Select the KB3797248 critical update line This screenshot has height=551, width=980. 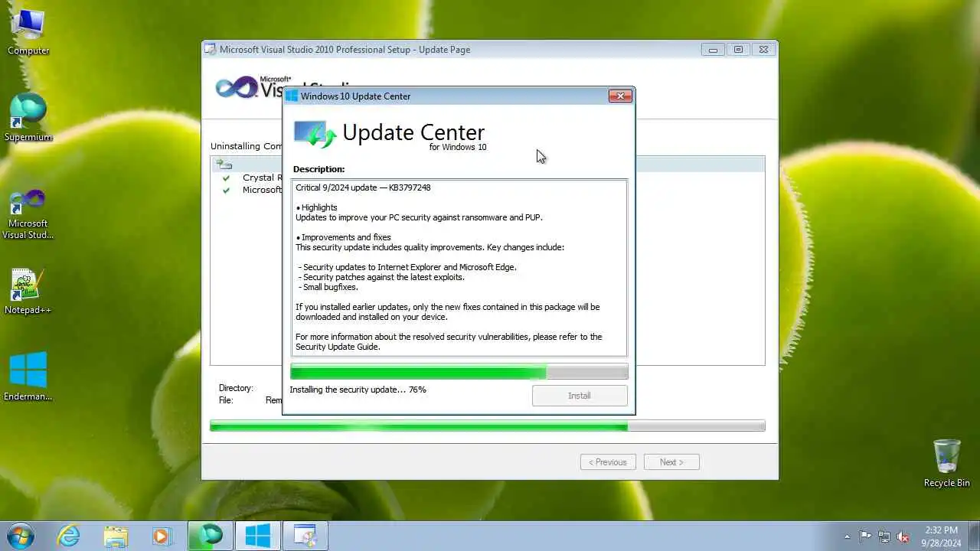point(363,187)
